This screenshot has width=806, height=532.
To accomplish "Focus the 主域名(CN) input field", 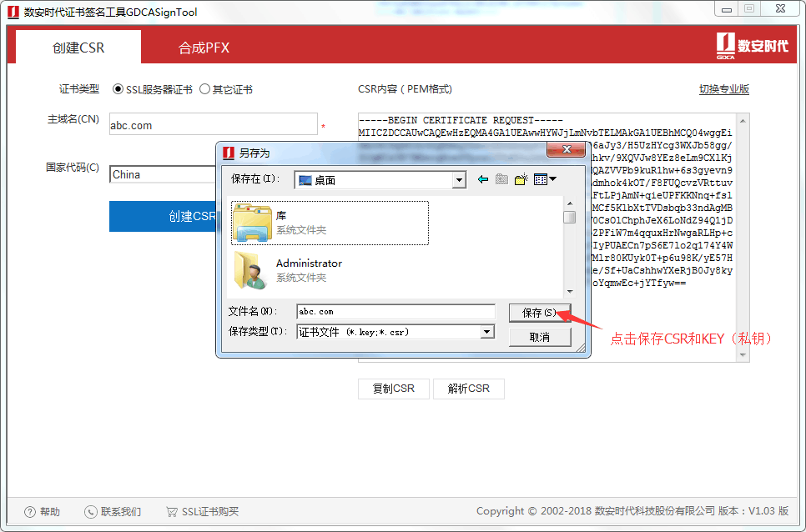I will 214,124.
